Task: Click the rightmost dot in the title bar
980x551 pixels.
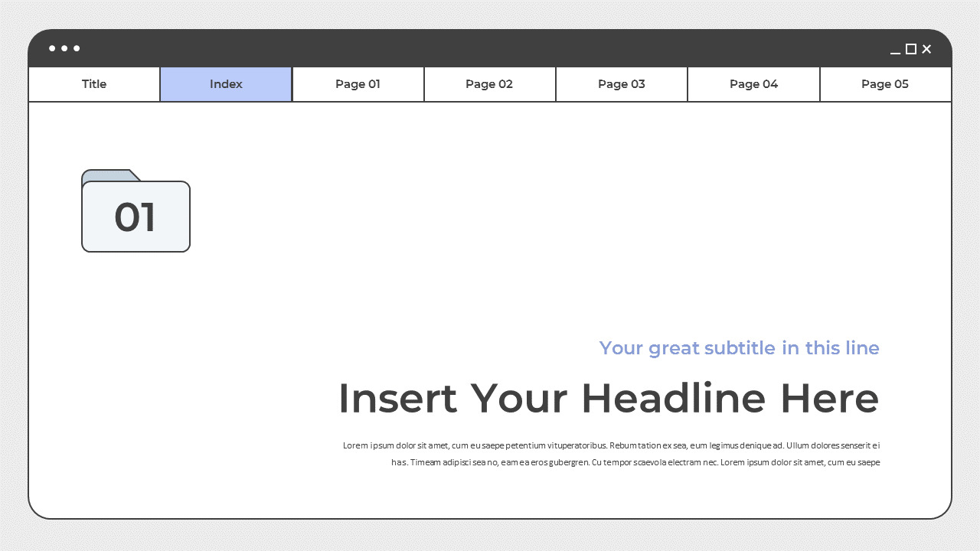Action: point(77,48)
